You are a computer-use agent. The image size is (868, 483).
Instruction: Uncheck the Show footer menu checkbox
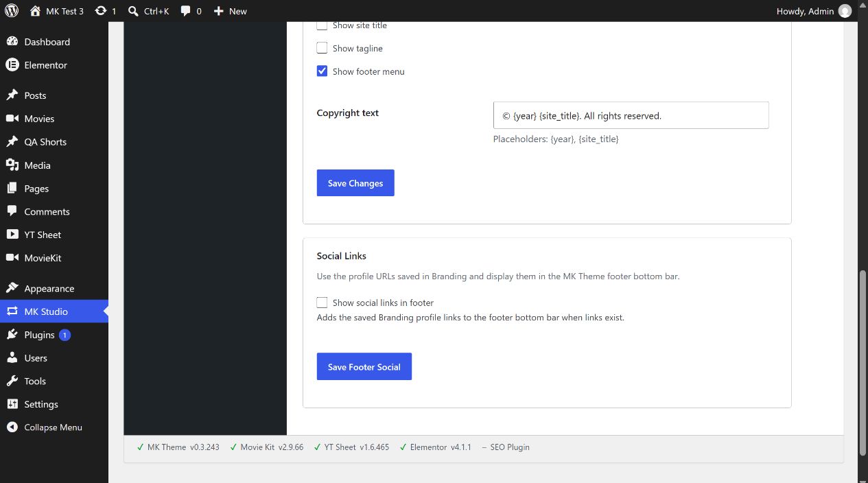(322, 71)
